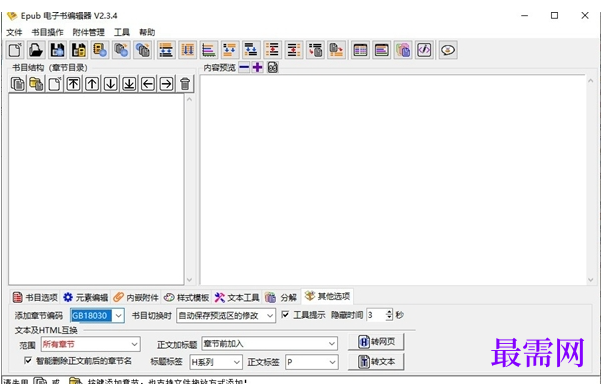Click the 转网页 button
The width and height of the screenshot is (603, 384).
point(376,342)
